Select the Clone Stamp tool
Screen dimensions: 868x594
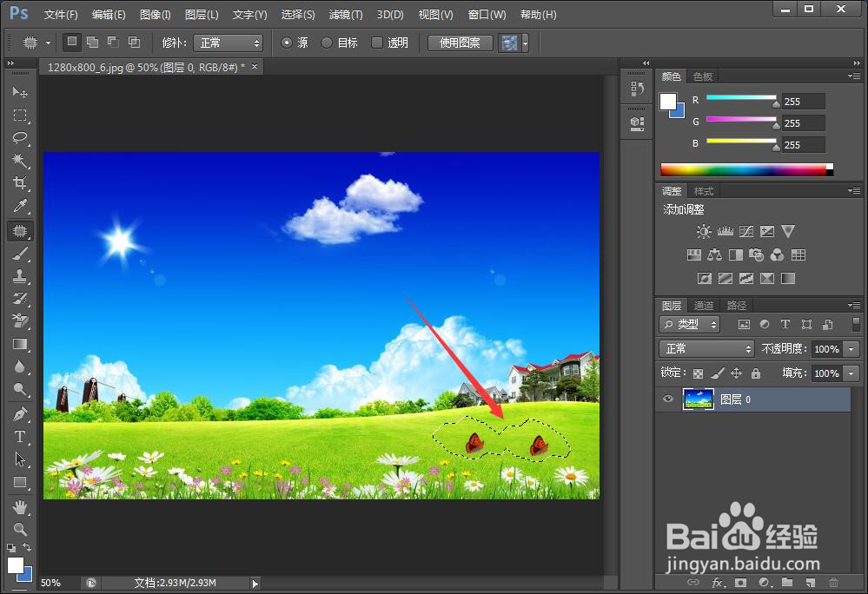tap(20, 275)
